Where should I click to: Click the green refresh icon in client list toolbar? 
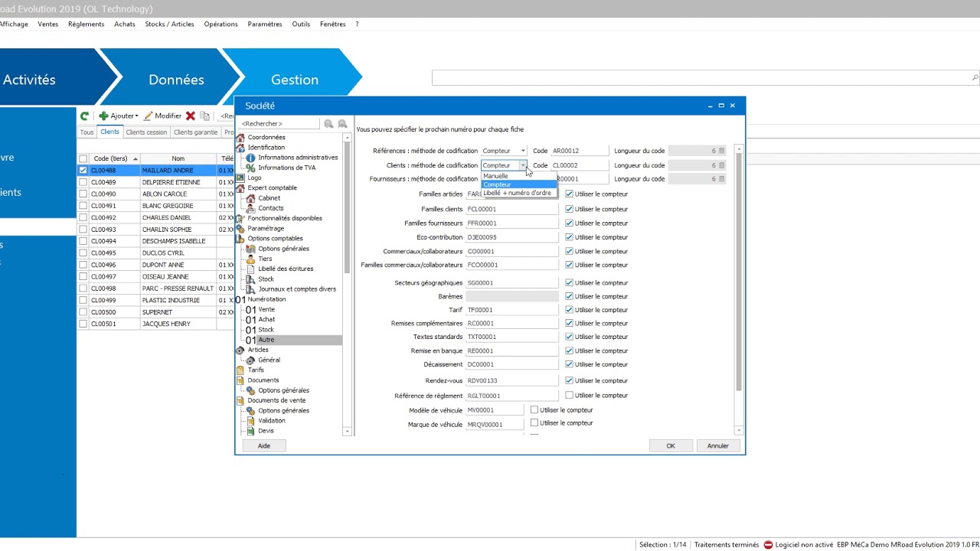tap(84, 116)
